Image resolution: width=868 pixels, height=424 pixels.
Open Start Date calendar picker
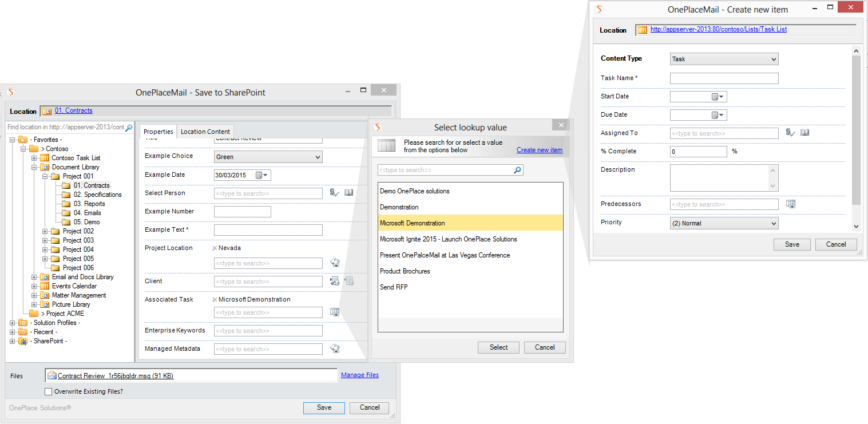[718, 97]
